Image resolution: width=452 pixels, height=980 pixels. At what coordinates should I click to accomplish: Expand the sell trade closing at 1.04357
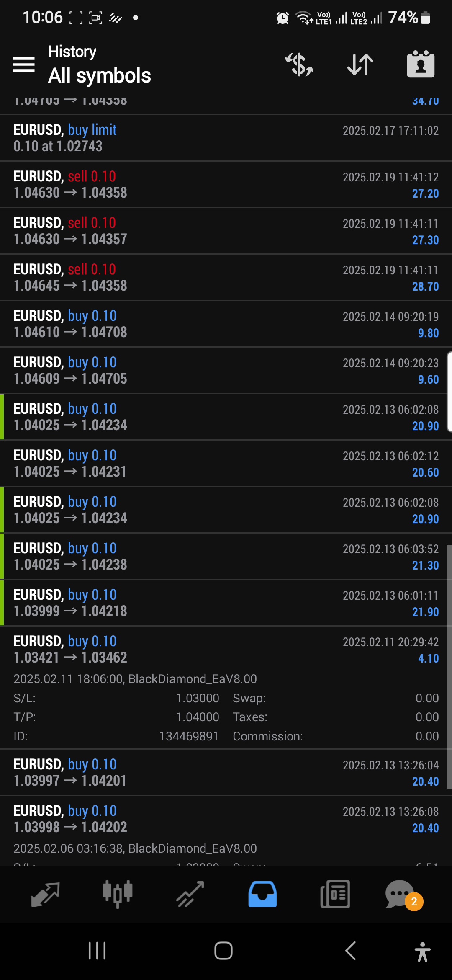coord(226,231)
